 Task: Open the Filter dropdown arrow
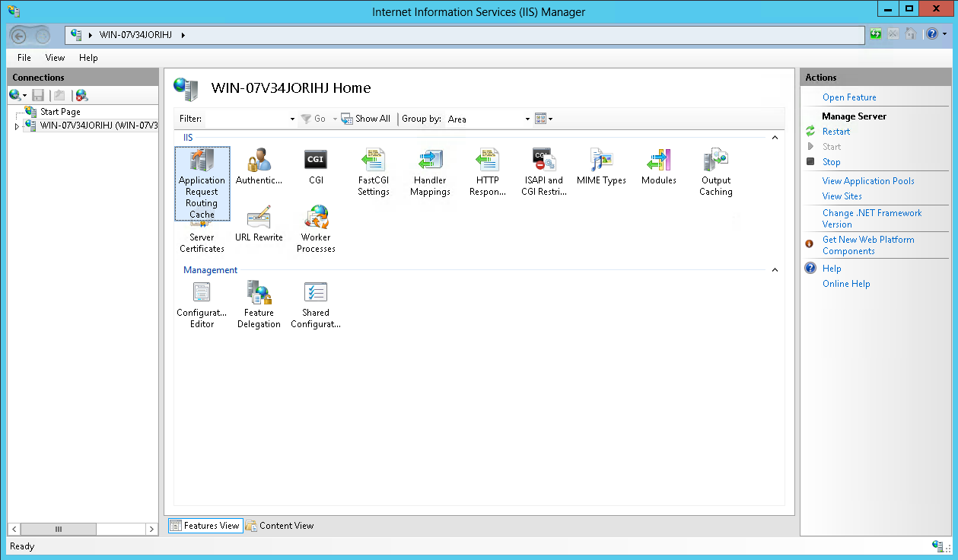293,119
